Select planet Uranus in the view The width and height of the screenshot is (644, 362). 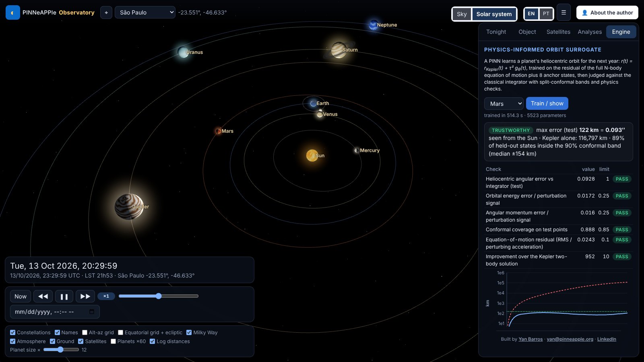tap(183, 52)
